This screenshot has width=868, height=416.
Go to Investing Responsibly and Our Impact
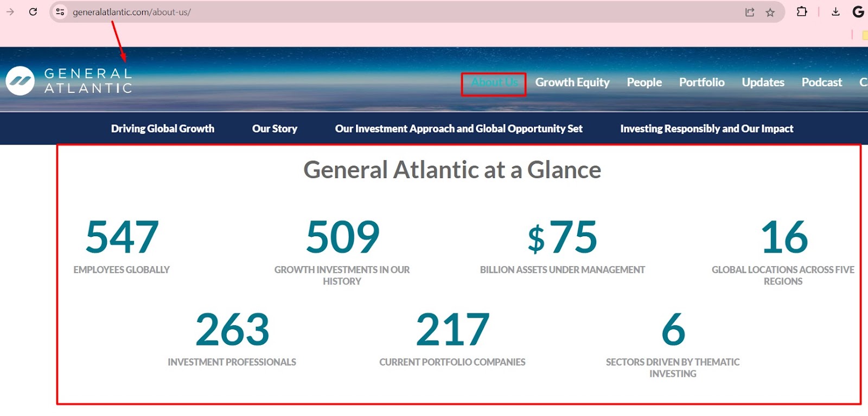pyautogui.click(x=707, y=129)
